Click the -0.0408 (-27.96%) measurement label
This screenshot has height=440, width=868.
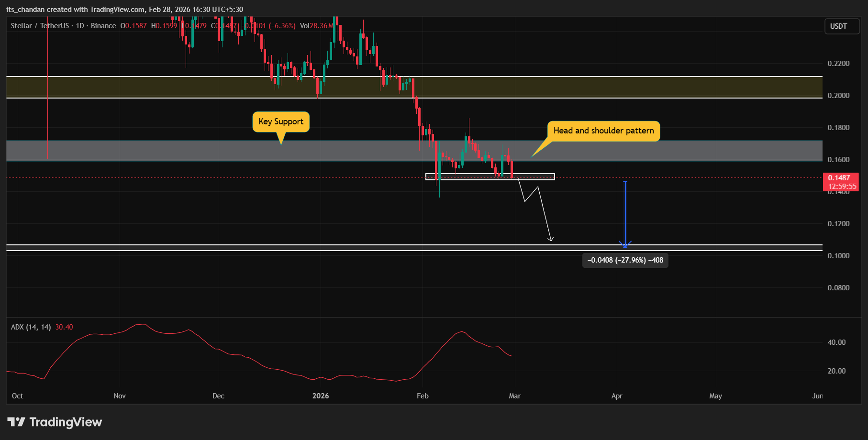coord(625,260)
